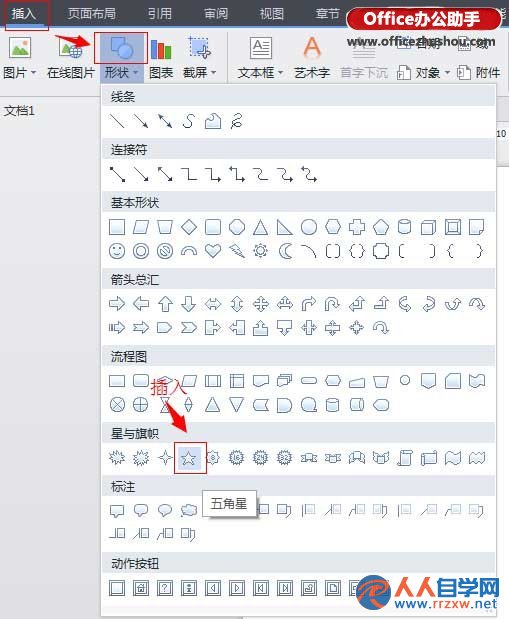The height and width of the screenshot is (619, 509).
Task: Select the freeform scribble line tool
Action: click(x=237, y=121)
